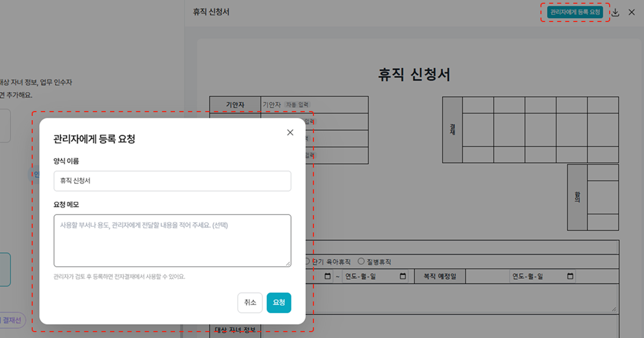This screenshot has height=338, width=644.
Task: Open the calendar picker in the 복직 예정일 date field
Action: tap(570, 276)
